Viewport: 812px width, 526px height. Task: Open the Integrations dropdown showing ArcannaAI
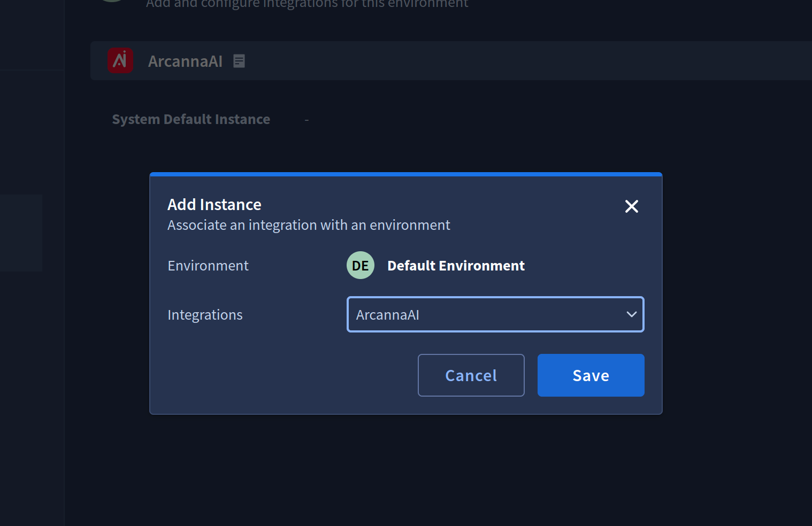(495, 314)
